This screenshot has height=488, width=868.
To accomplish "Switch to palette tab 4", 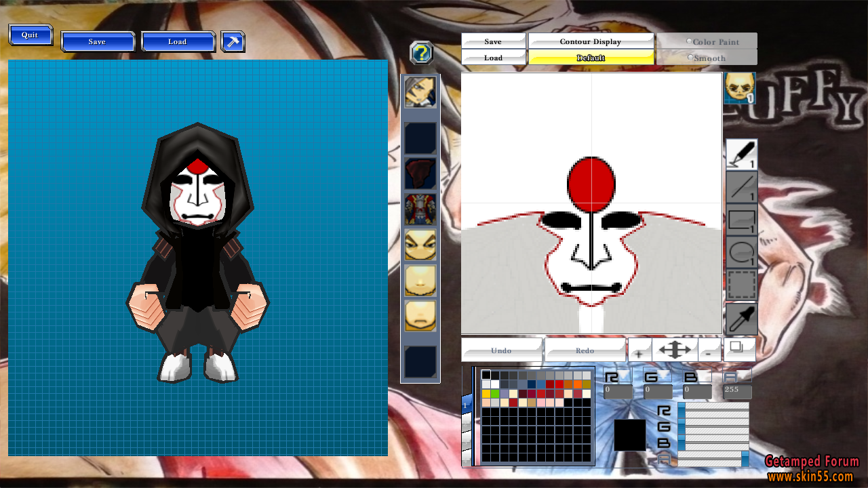I will coord(466,458).
